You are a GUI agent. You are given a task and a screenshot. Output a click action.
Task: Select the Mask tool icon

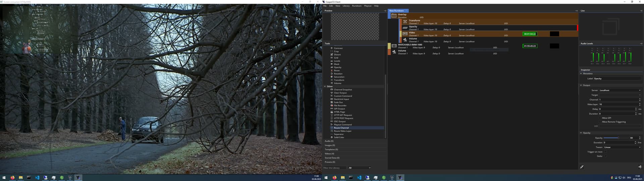332,64
